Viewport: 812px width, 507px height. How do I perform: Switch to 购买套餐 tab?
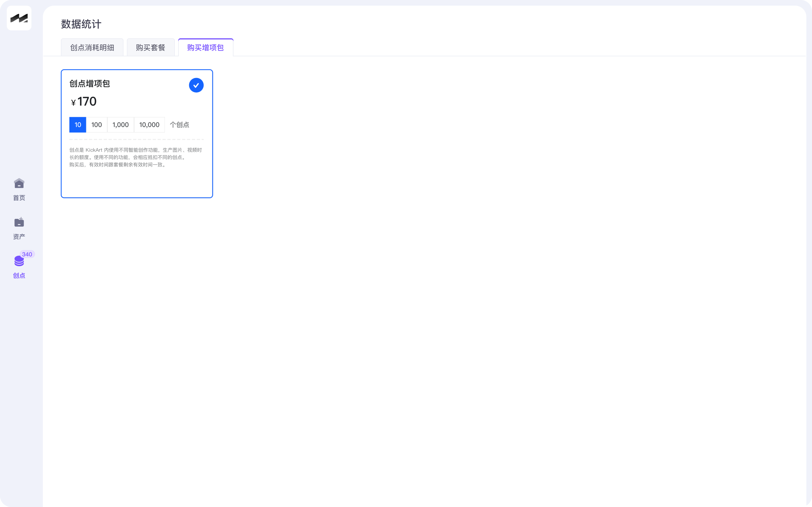pyautogui.click(x=151, y=48)
